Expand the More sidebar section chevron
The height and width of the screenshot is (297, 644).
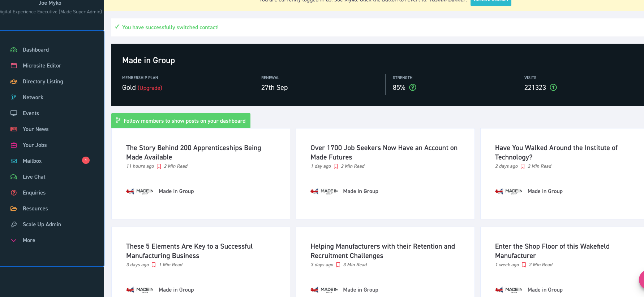coord(14,240)
